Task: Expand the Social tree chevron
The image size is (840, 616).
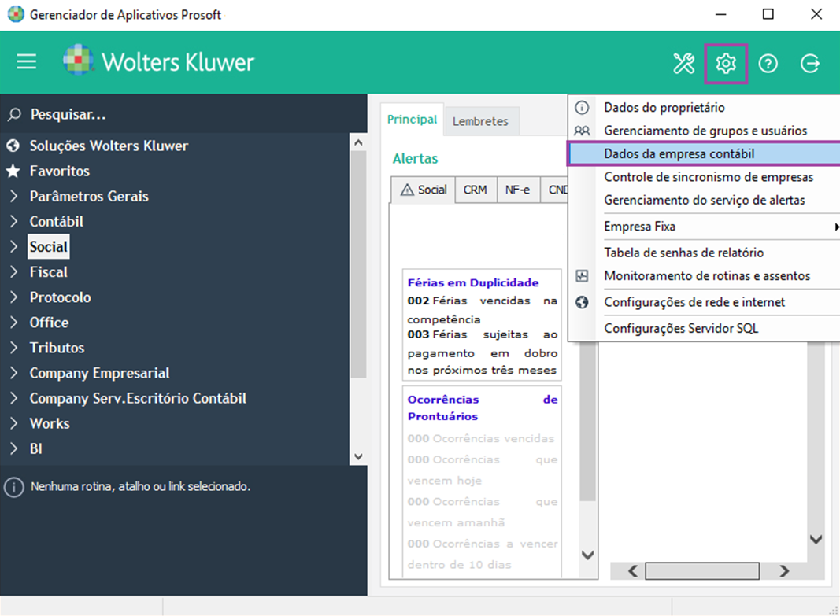Action: (14, 246)
